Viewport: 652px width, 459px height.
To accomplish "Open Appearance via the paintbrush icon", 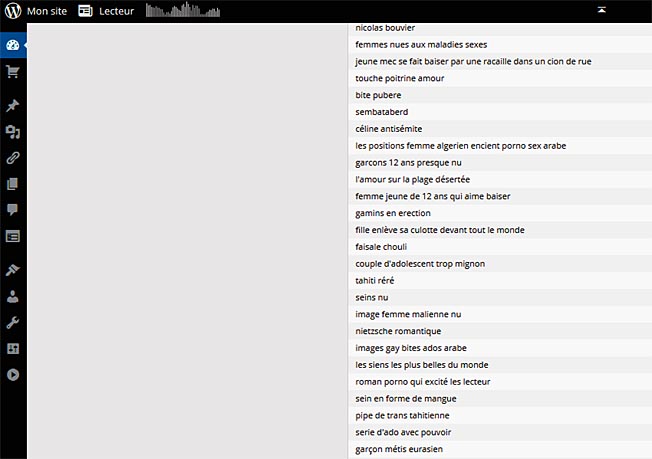I will (x=13, y=271).
